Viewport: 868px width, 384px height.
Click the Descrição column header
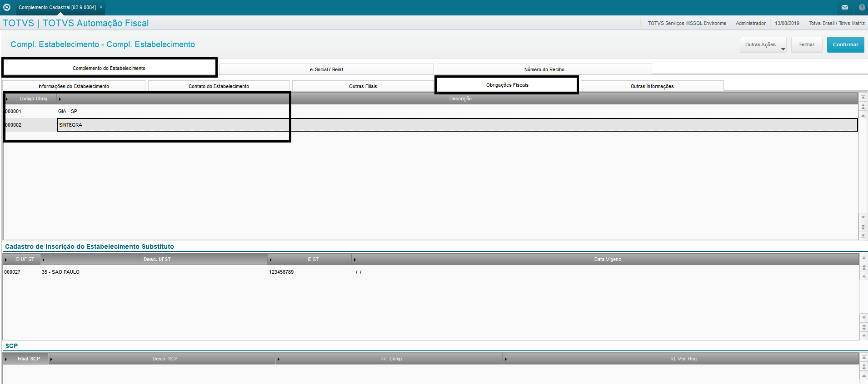tap(457, 98)
